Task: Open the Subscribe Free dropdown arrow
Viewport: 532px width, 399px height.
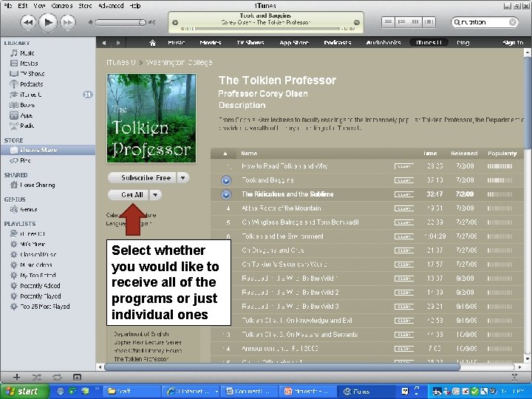Action: (183, 178)
